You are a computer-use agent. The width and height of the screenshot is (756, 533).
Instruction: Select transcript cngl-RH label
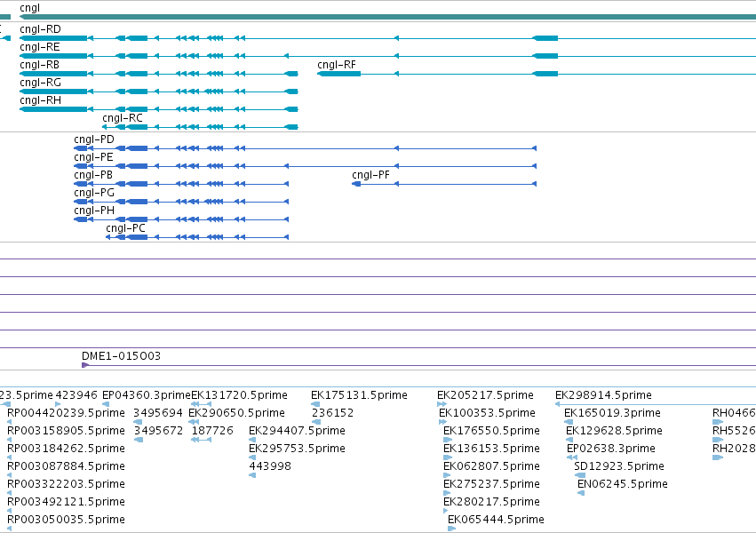pos(41,100)
